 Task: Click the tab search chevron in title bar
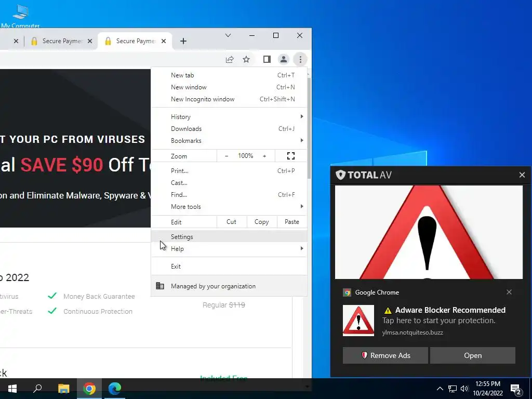pos(228,35)
